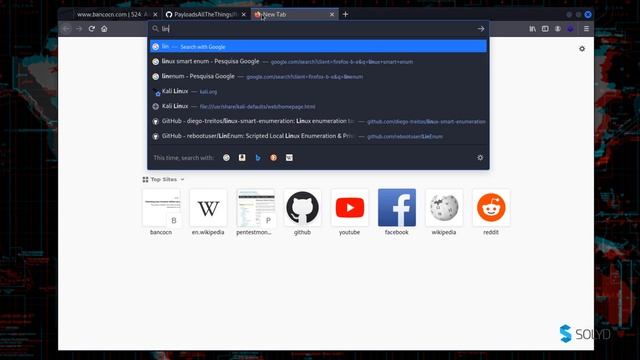The height and width of the screenshot is (360, 640).
Task: Open the reddit top site tile
Action: pos(491,212)
